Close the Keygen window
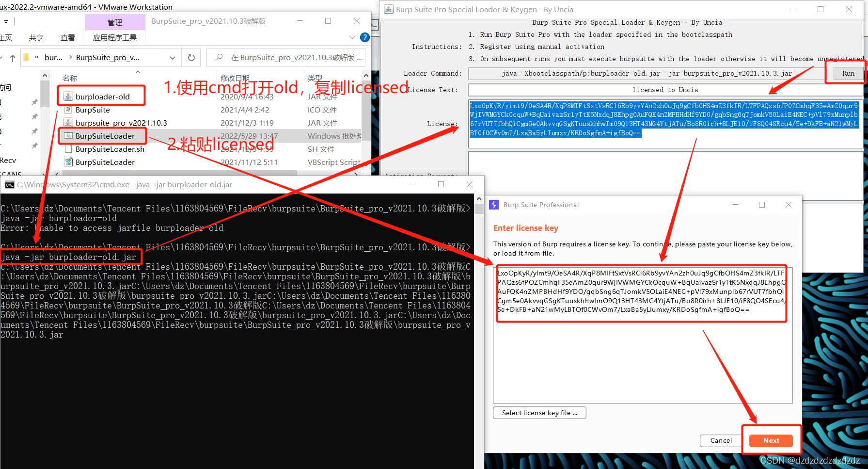Screen dimensions: 868x469 pyautogui.click(x=849, y=9)
